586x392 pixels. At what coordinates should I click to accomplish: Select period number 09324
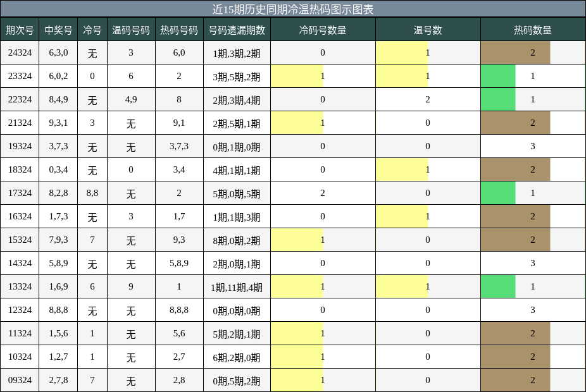click(x=20, y=380)
